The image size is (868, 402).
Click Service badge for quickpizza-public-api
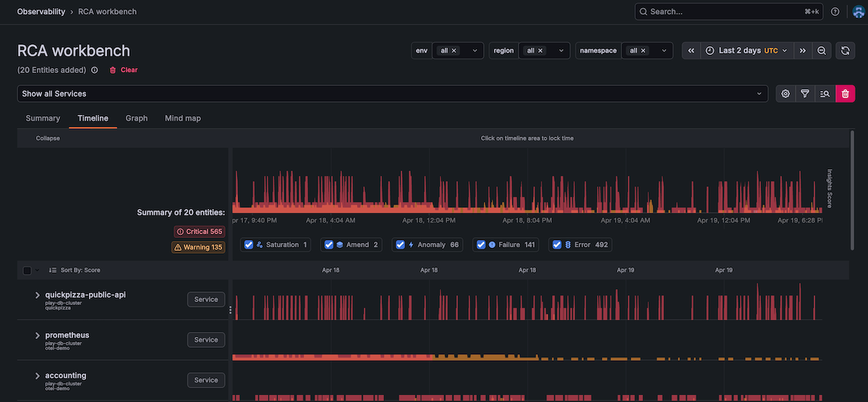click(206, 299)
